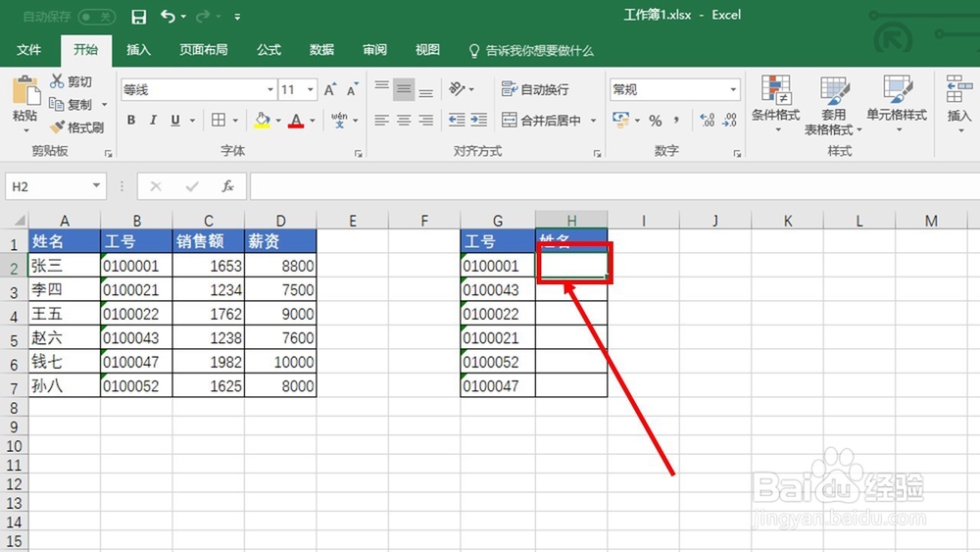Click the 剪切 (Cut) button
Screen dimensions: 980x552
coord(72,81)
